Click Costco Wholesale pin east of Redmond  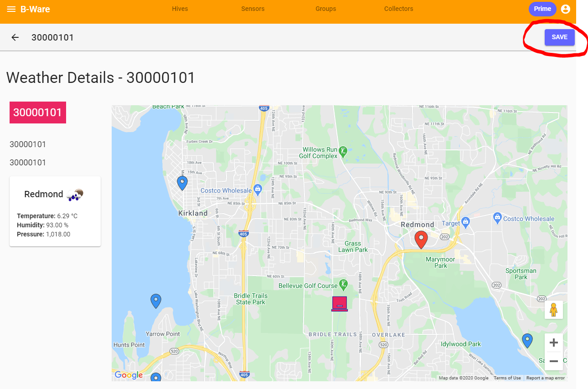tap(498, 218)
